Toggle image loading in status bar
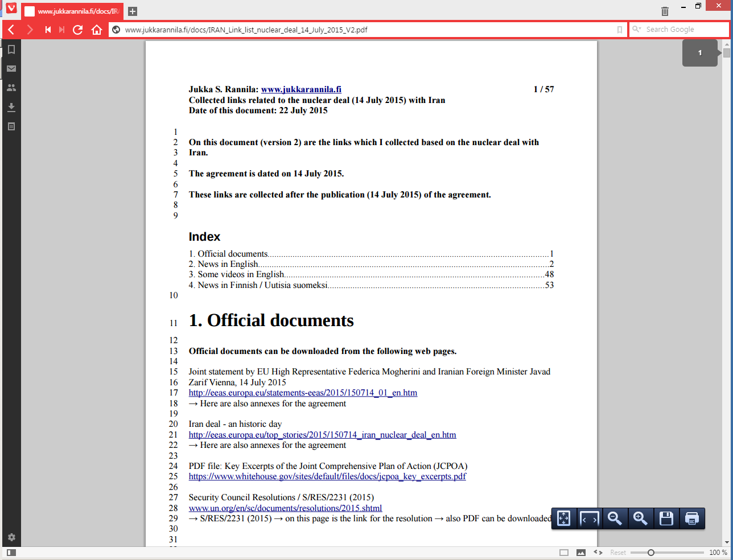Viewport: 733px width, 560px height. tap(581, 553)
